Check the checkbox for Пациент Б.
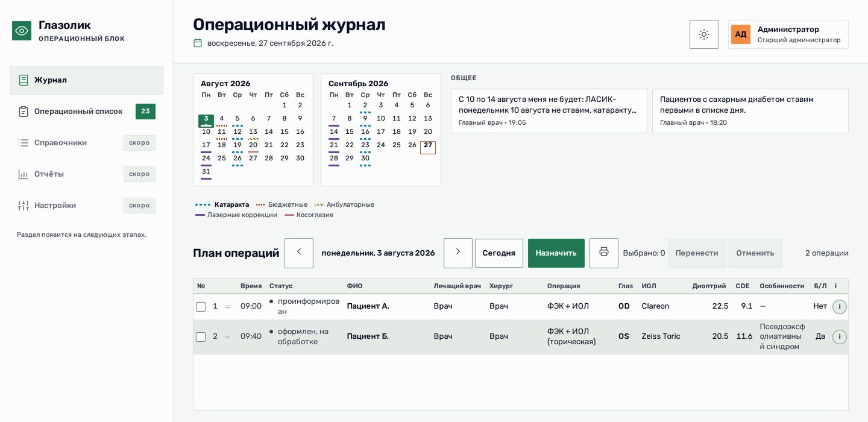 [201, 337]
